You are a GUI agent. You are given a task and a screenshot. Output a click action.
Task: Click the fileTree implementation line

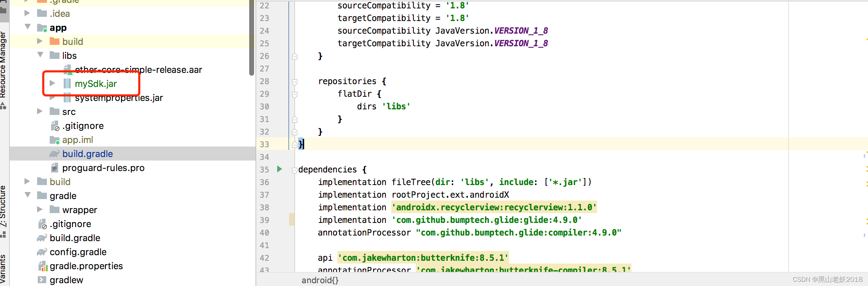coord(455,182)
